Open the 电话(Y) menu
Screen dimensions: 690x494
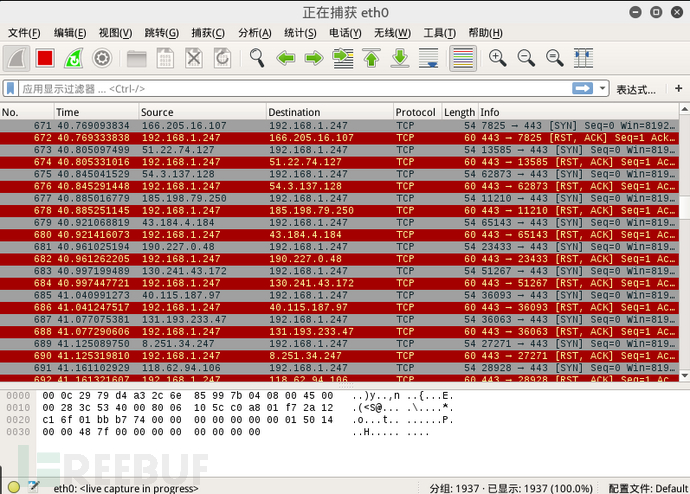(345, 33)
